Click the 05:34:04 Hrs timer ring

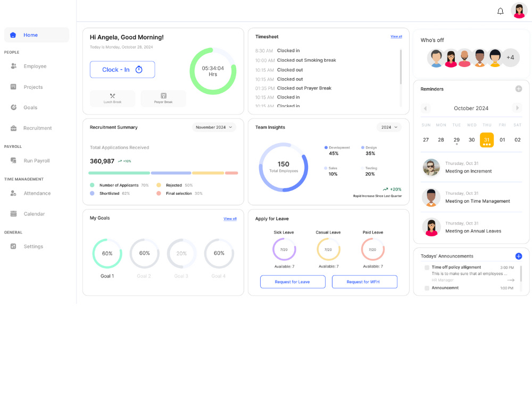[x=213, y=71]
